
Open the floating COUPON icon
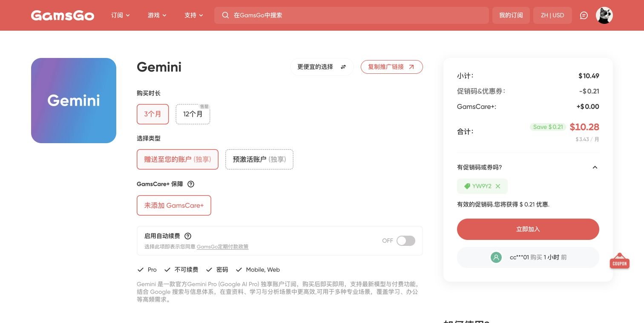coord(619,261)
